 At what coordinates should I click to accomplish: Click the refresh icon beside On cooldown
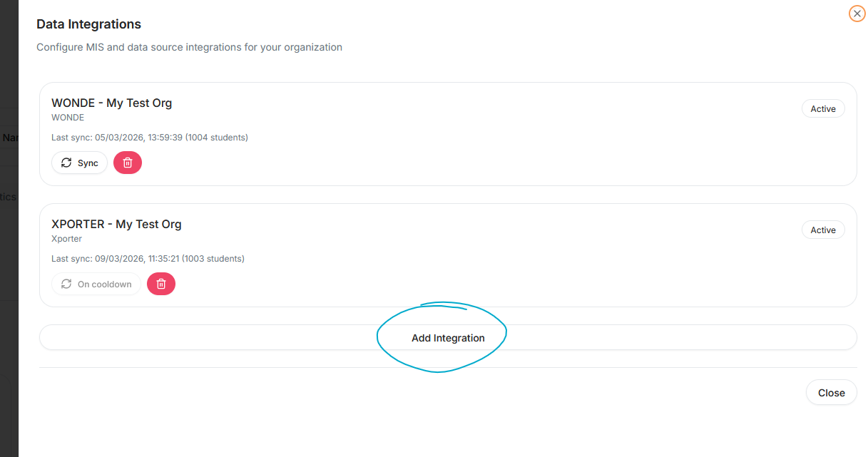(66, 284)
